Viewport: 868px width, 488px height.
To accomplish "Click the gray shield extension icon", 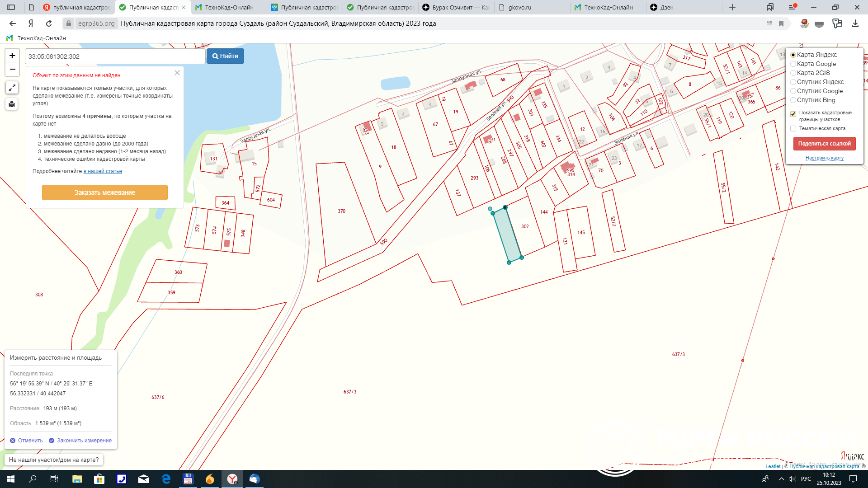I will coord(819,24).
